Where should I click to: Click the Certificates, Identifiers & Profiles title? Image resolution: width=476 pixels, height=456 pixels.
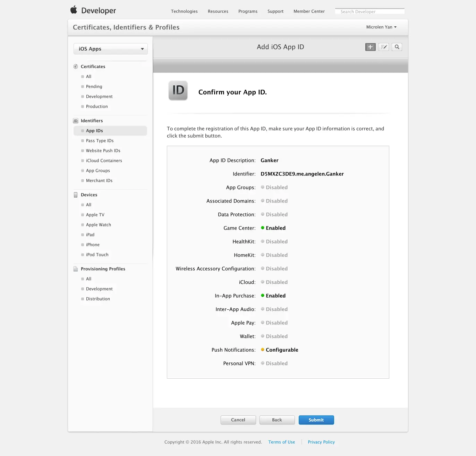point(126,27)
